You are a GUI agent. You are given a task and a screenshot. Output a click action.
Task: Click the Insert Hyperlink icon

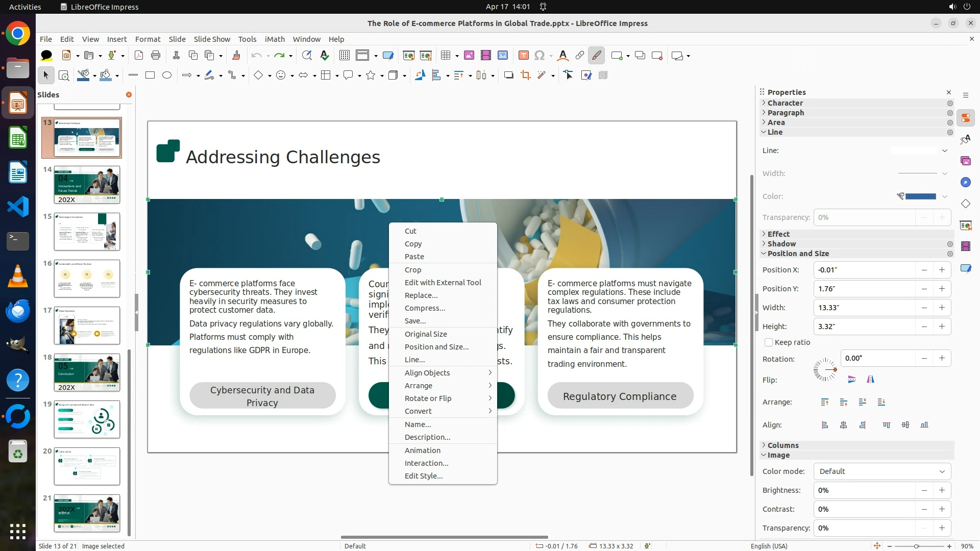580,56
